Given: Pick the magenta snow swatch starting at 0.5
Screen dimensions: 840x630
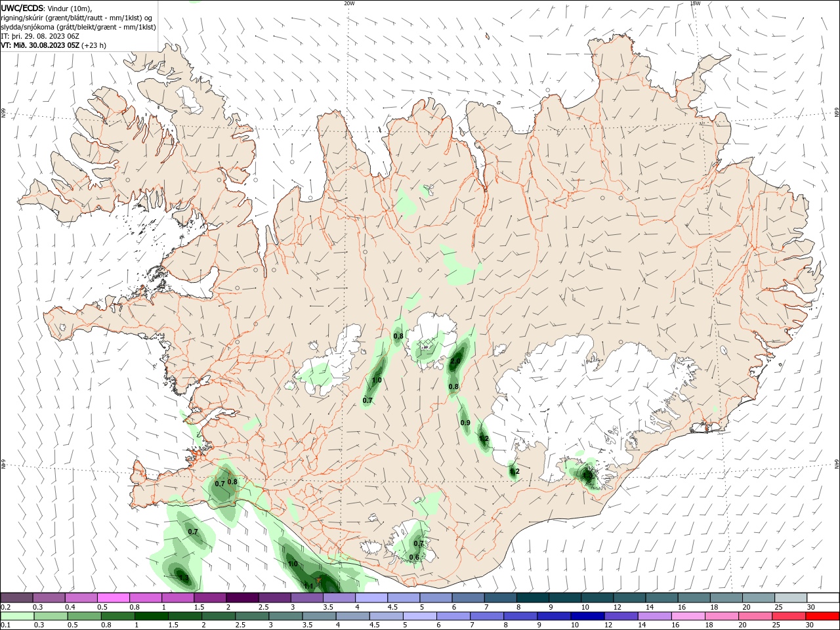Looking at the screenshot, I should pyautogui.click(x=114, y=597).
